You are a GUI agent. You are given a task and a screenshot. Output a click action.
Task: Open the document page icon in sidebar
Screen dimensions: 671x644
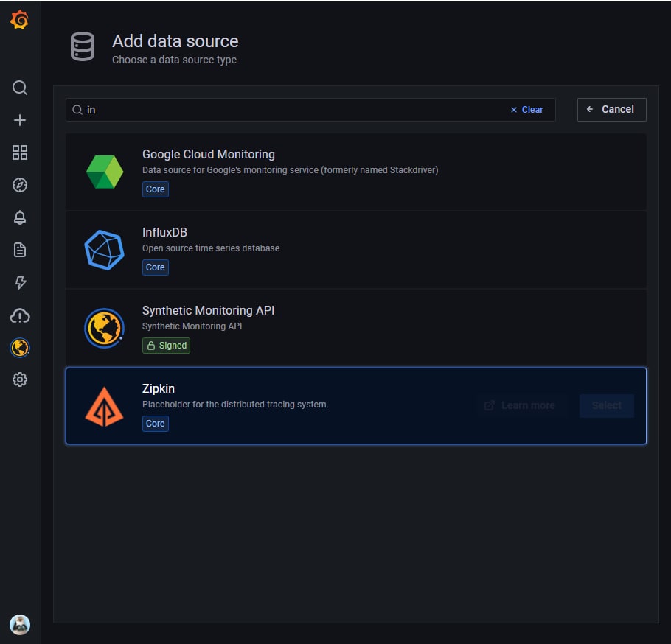coord(20,251)
